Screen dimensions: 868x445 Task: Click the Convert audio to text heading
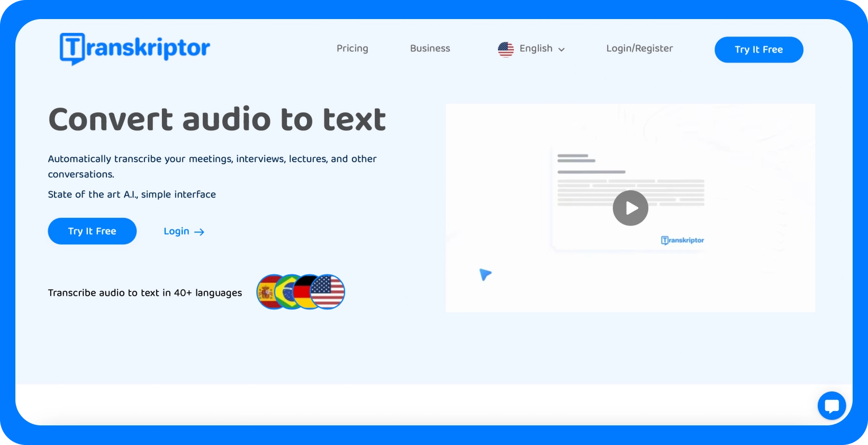217,119
